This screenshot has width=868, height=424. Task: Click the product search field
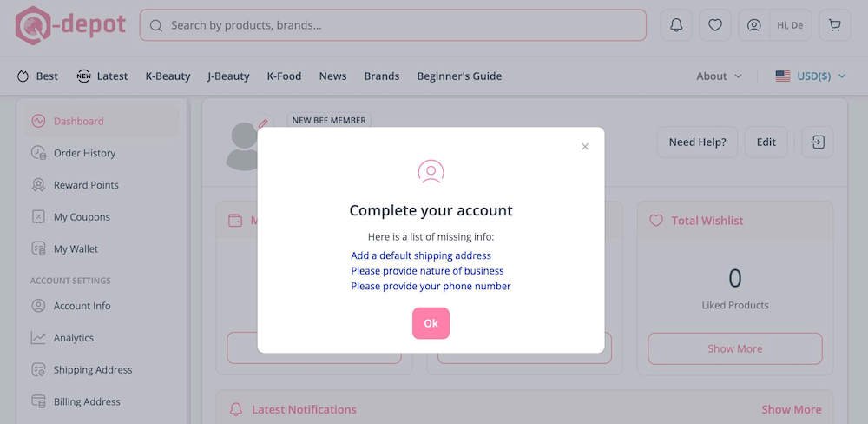(x=393, y=25)
